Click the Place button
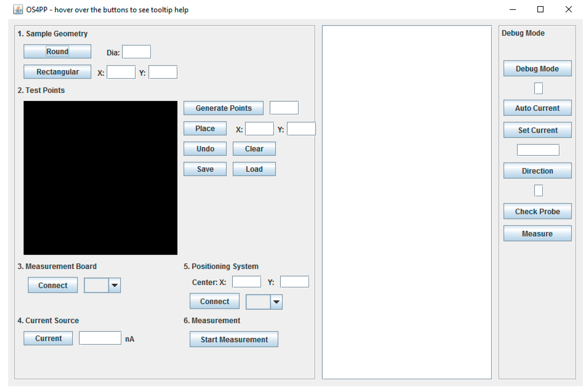Screen dimensions: 588x392 tap(205, 129)
